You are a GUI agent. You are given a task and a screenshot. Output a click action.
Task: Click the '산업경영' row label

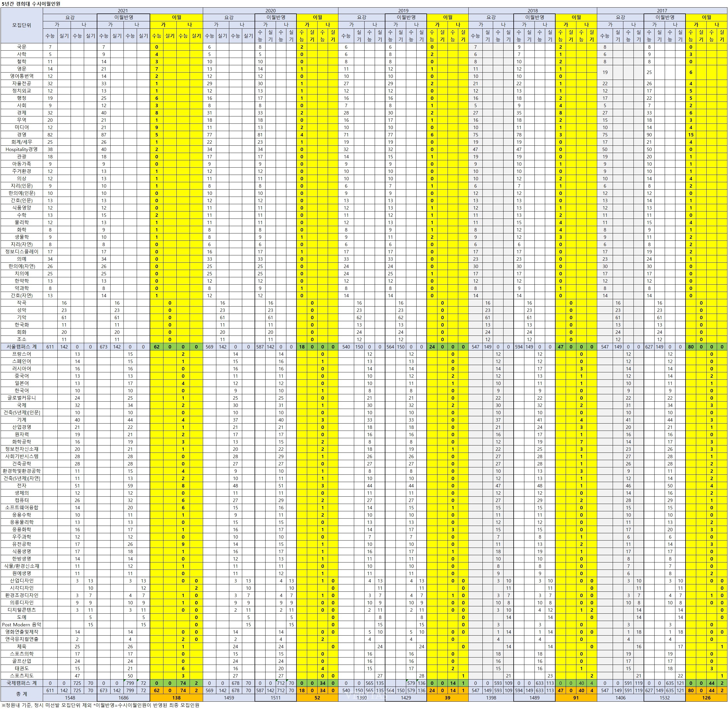[x=22, y=427]
